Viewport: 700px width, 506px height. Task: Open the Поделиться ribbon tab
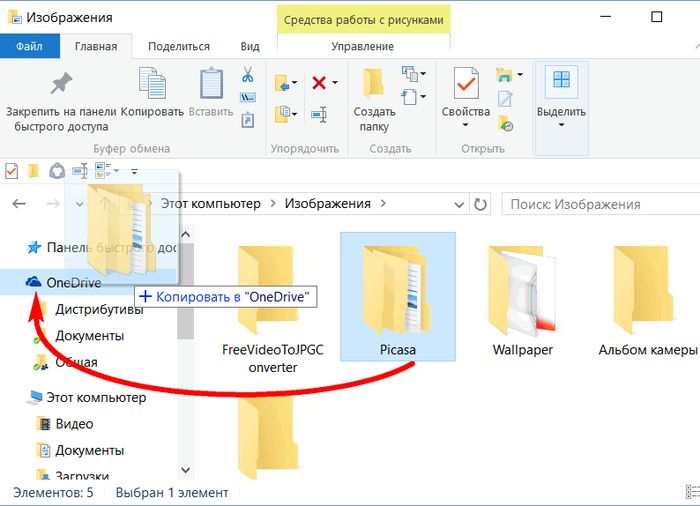(x=178, y=46)
